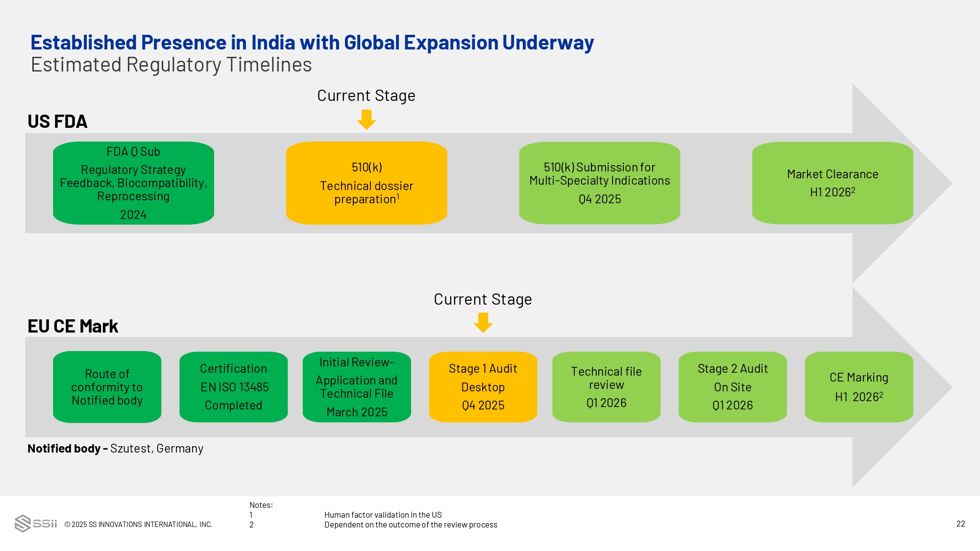980x551 pixels.
Task: Click 510(k) Submission Q4 2025 box
Action: coord(599,183)
